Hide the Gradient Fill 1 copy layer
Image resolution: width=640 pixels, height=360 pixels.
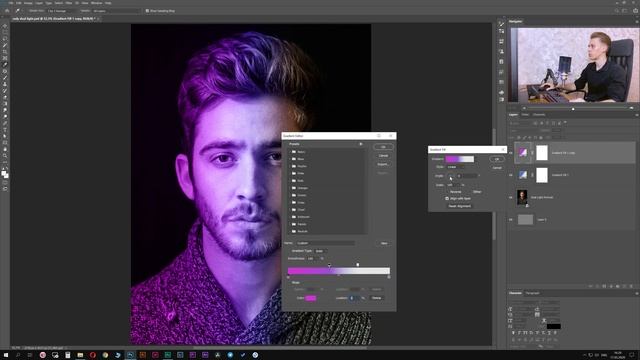point(511,153)
